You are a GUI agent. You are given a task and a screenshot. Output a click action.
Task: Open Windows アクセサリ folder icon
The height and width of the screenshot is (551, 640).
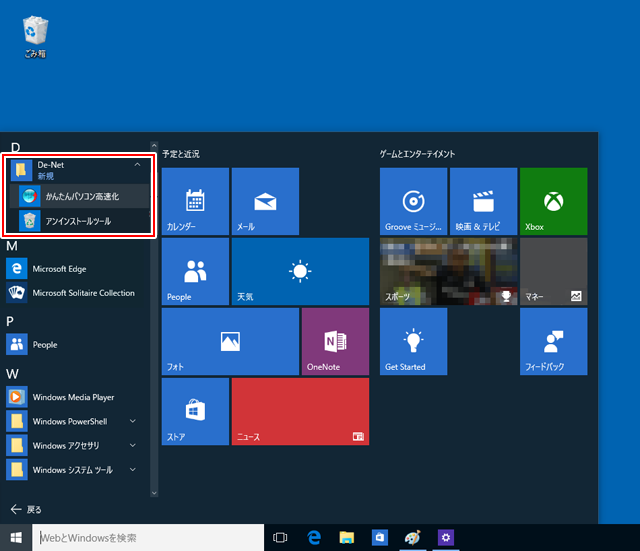(17, 445)
